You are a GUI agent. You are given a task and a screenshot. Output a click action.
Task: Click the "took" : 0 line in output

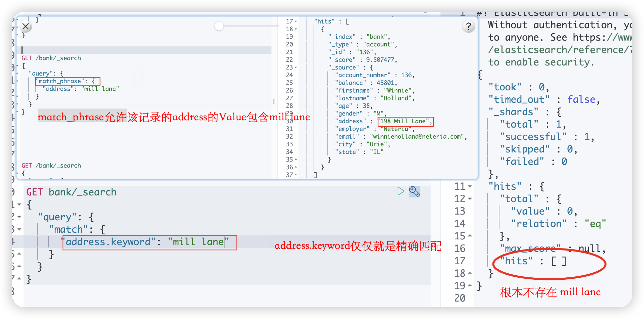coord(519,87)
